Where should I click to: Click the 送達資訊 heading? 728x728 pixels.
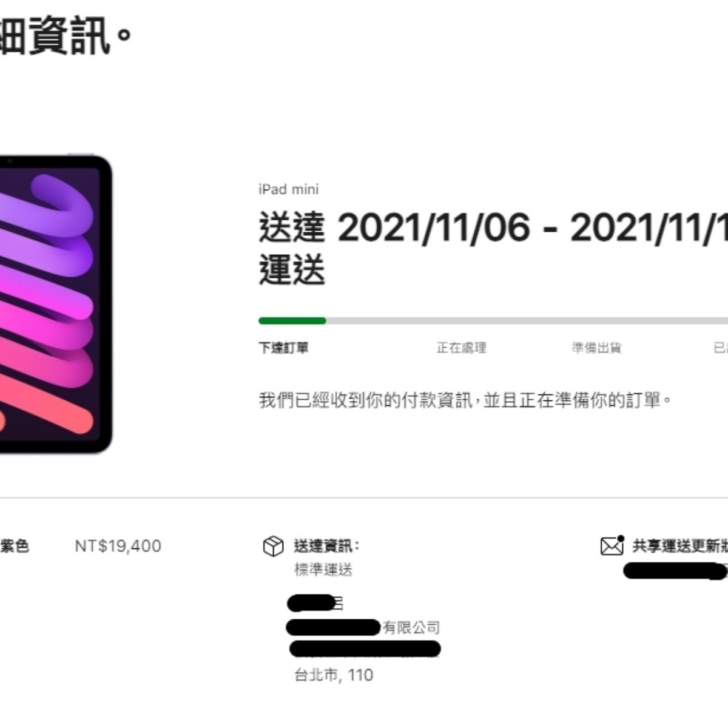[326, 546]
